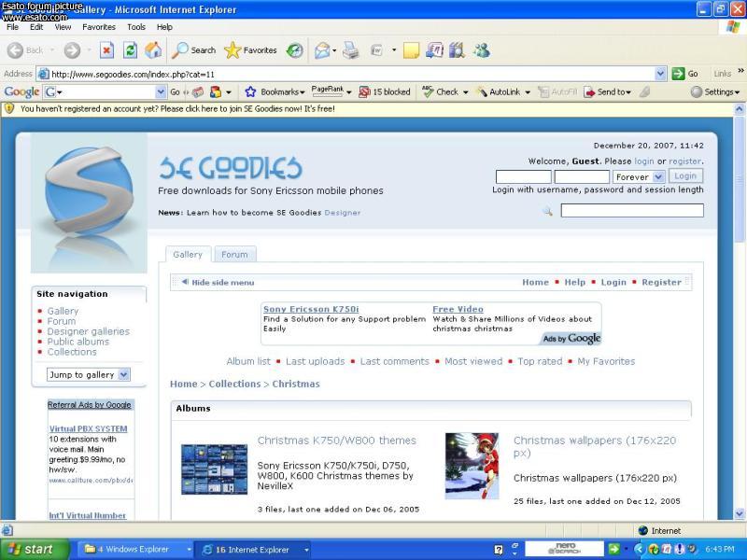Click the help question icon in taskbar
This screenshot has height=560, width=747.
coord(499,550)
